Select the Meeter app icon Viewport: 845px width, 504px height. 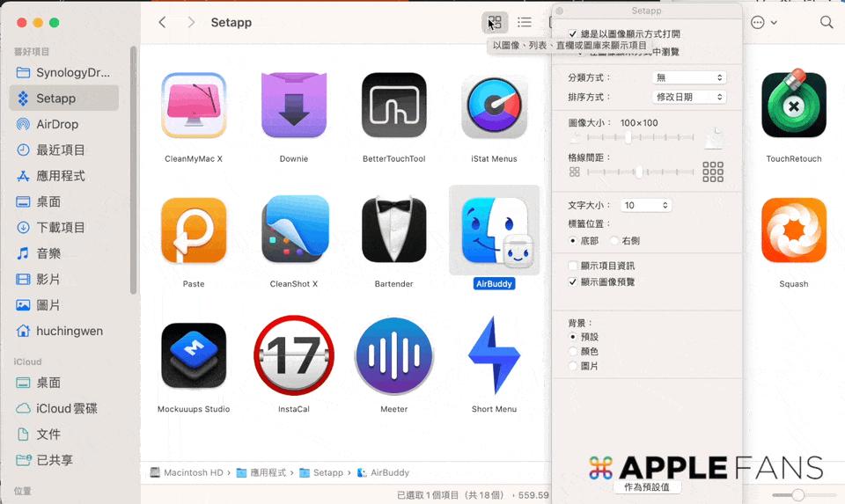tap(394, 355)
